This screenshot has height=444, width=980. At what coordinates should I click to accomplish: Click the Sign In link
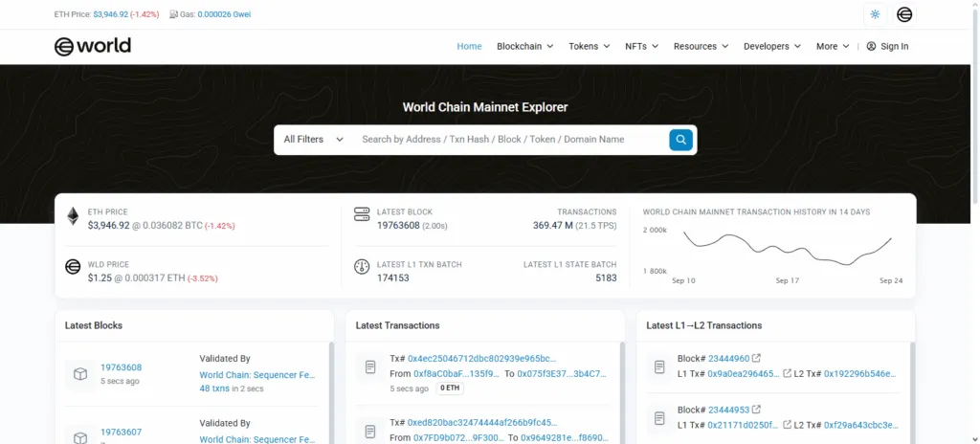[895, 46]
